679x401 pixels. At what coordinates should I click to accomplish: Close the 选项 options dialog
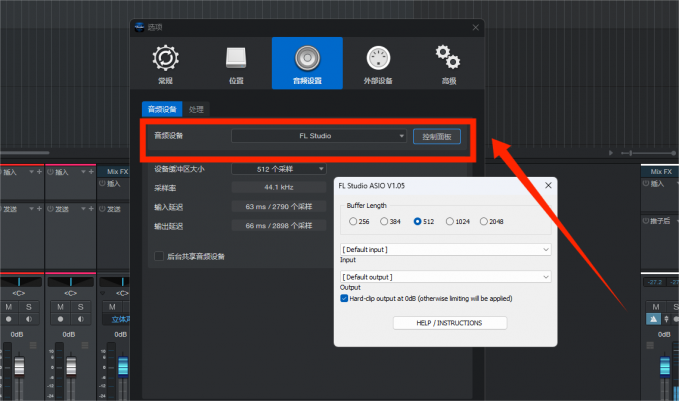pos(475,27)
